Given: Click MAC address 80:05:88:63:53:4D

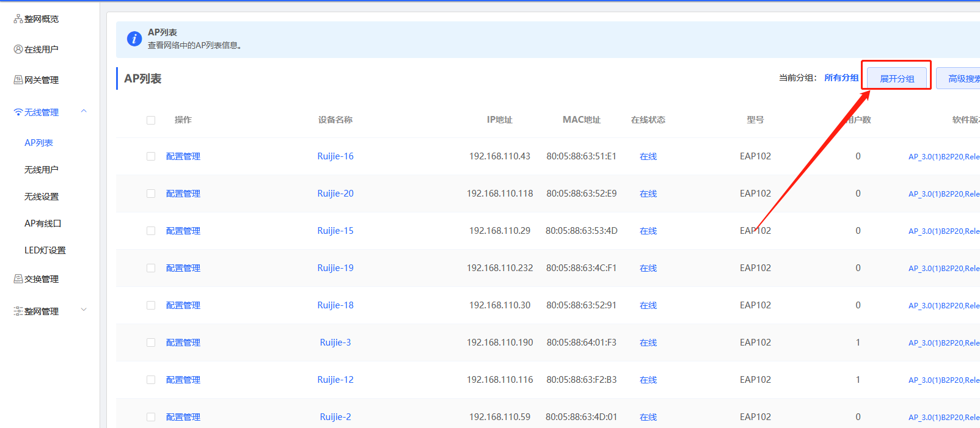Looking at the screenshot, I should [x=582, y=231].
